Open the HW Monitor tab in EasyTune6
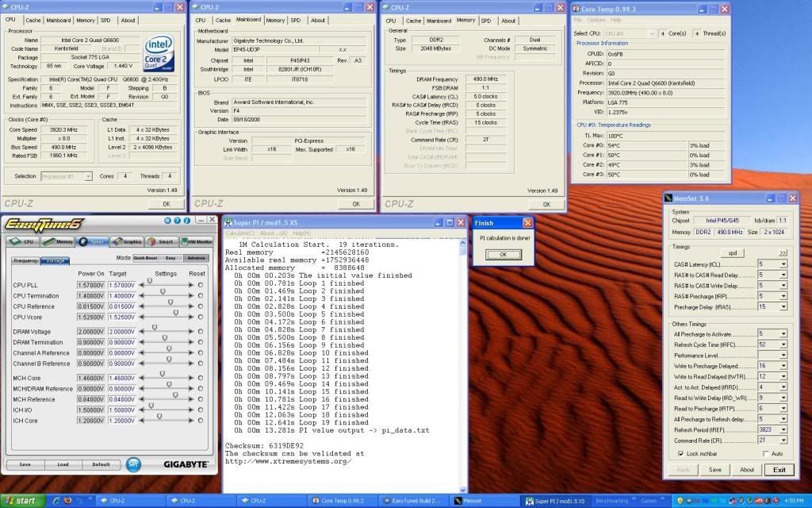812x508 pixels. point(197,241)
